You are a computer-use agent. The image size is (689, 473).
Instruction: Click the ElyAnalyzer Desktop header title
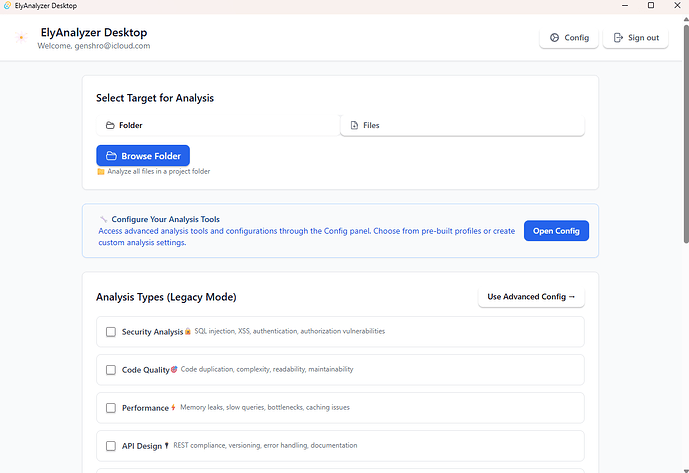[94, 33]
